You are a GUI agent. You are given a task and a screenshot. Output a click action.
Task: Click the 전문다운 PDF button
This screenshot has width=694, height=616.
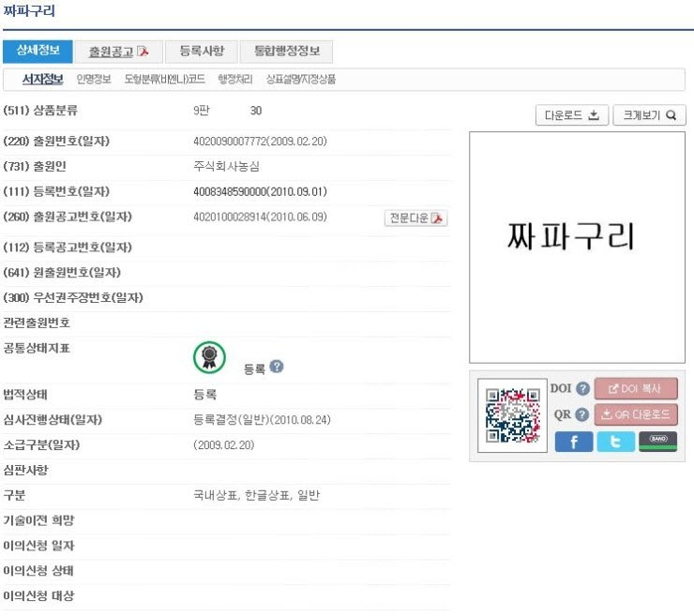(x=416, y=218)
